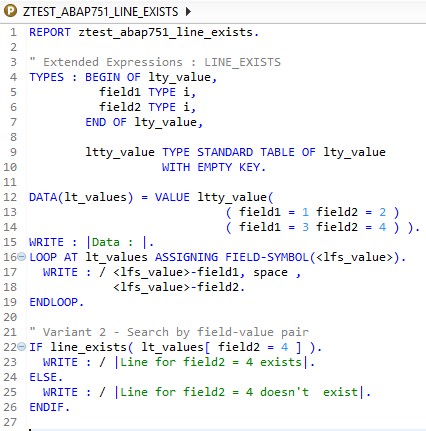Click program name ztest_abap751_line_exists on line 1
Screen dimensions: 426x431
pos(165,32)
